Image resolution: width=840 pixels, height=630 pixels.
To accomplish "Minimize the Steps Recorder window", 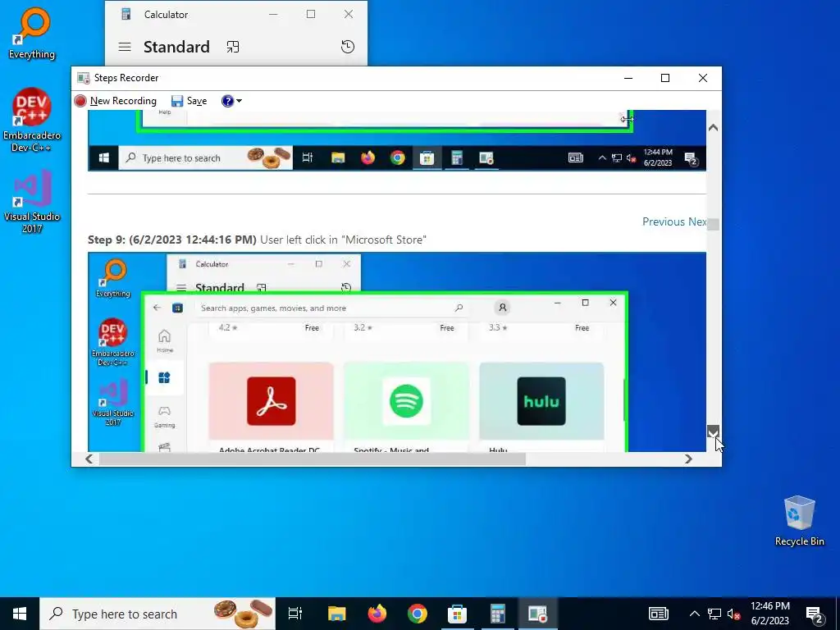I will click(x=628, y=78).
